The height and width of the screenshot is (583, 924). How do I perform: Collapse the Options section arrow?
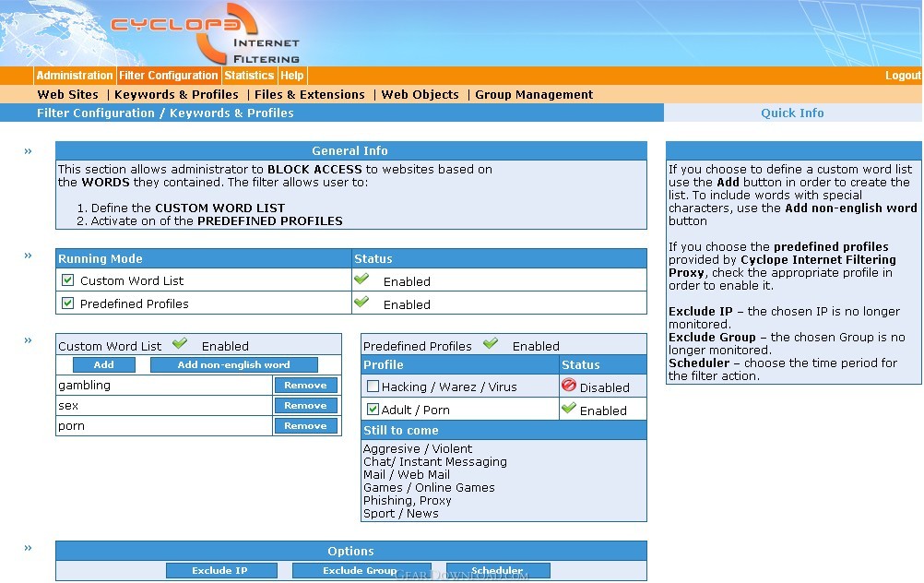(x=28, y=548)
